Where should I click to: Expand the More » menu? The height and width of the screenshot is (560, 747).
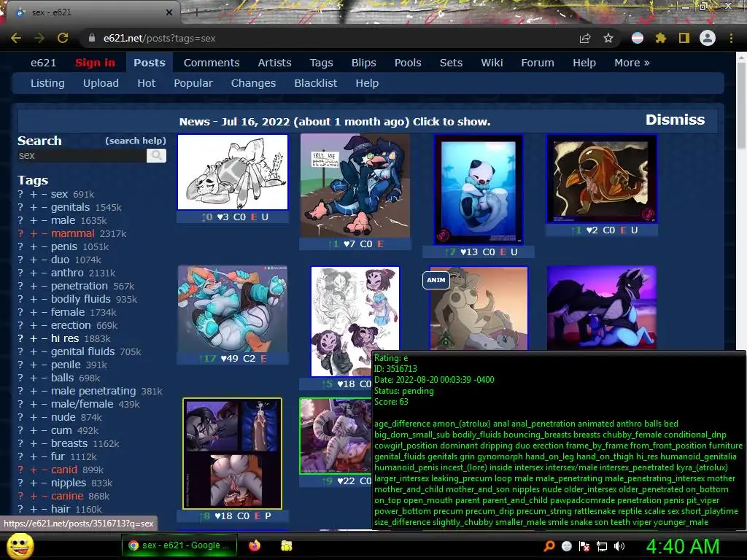[x=632, y=63]
